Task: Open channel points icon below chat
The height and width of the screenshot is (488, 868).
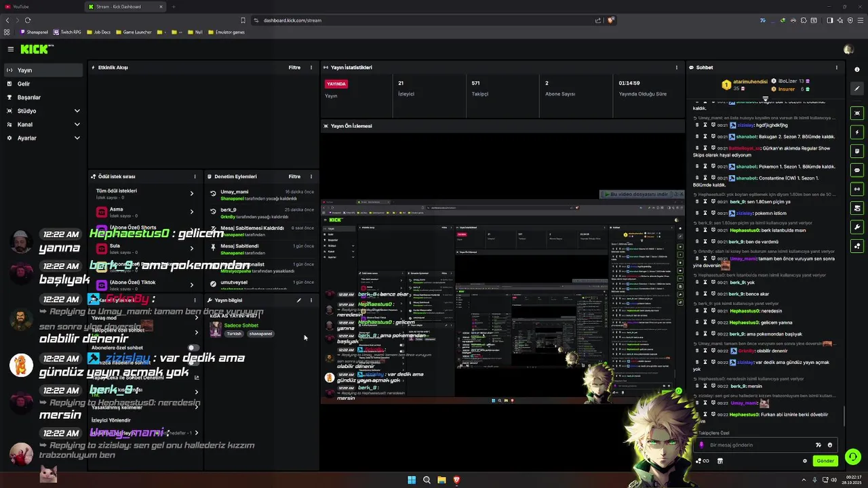Action: 703,461
